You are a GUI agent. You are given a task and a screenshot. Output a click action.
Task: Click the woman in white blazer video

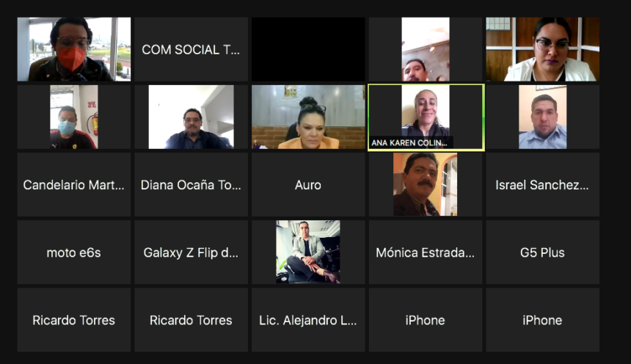tap(542, 49)
